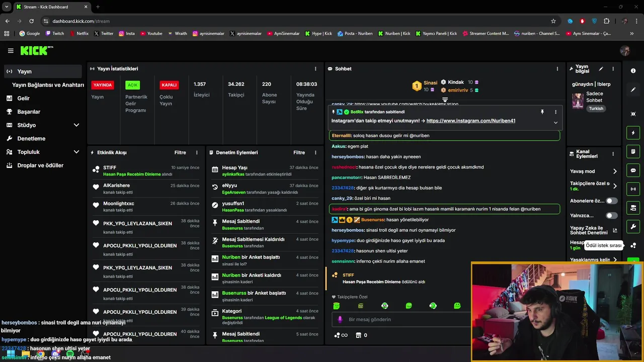Click the Turkish language tag
This screenshot has width=644, height=362.
pos(596,109)
